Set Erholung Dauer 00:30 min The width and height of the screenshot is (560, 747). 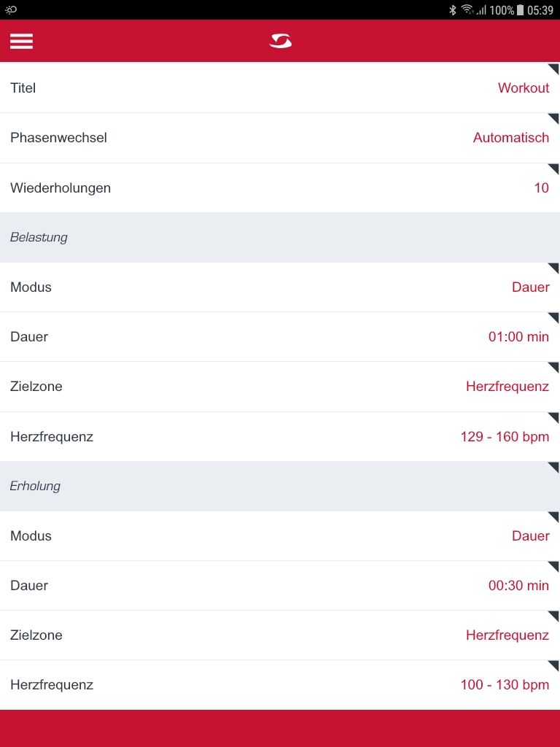tap(518, 586)
